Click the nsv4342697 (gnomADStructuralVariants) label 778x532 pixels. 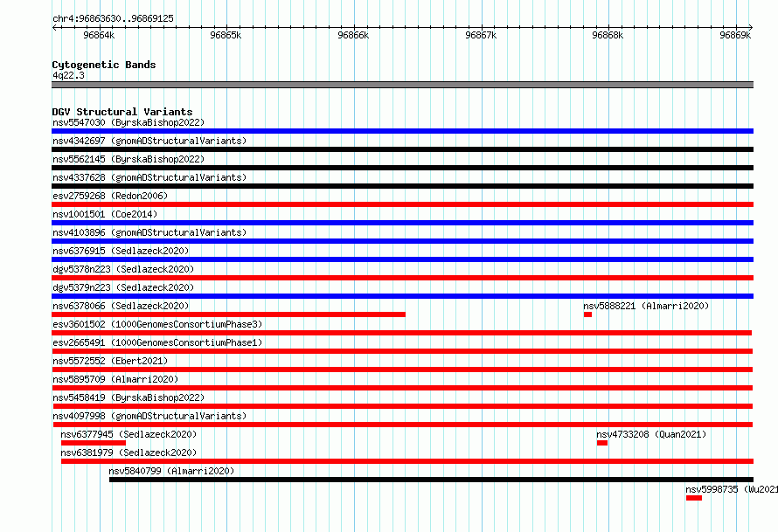tap(149, 141)
